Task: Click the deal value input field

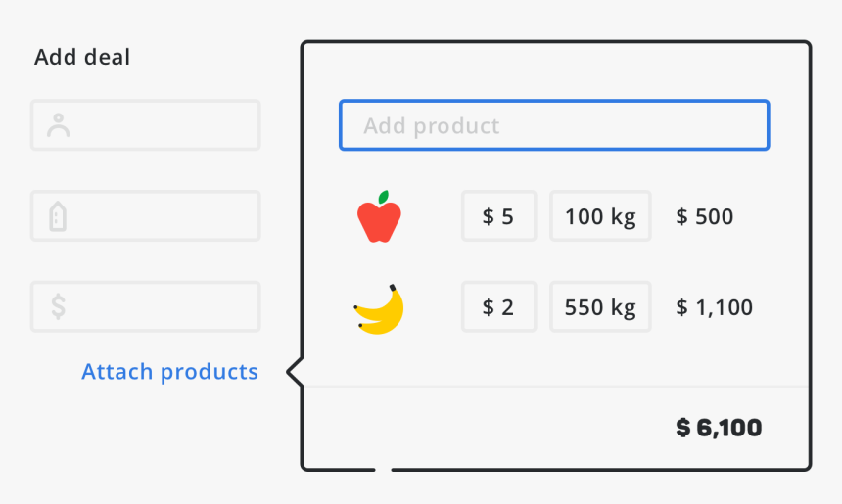Action: click(x=146, y=307)
